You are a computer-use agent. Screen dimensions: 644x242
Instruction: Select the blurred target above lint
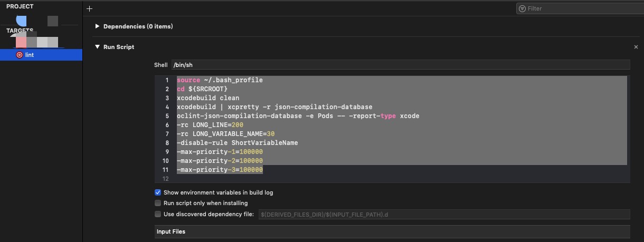pos(37,42)
